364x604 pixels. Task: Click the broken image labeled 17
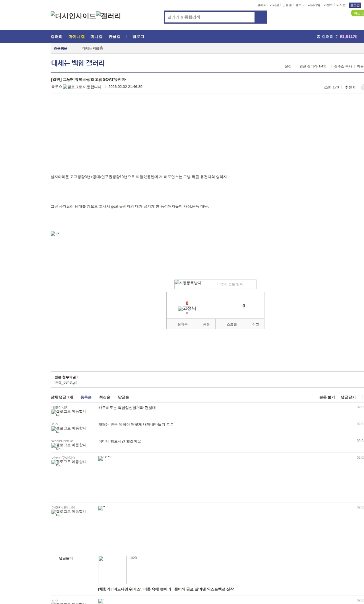55,234
